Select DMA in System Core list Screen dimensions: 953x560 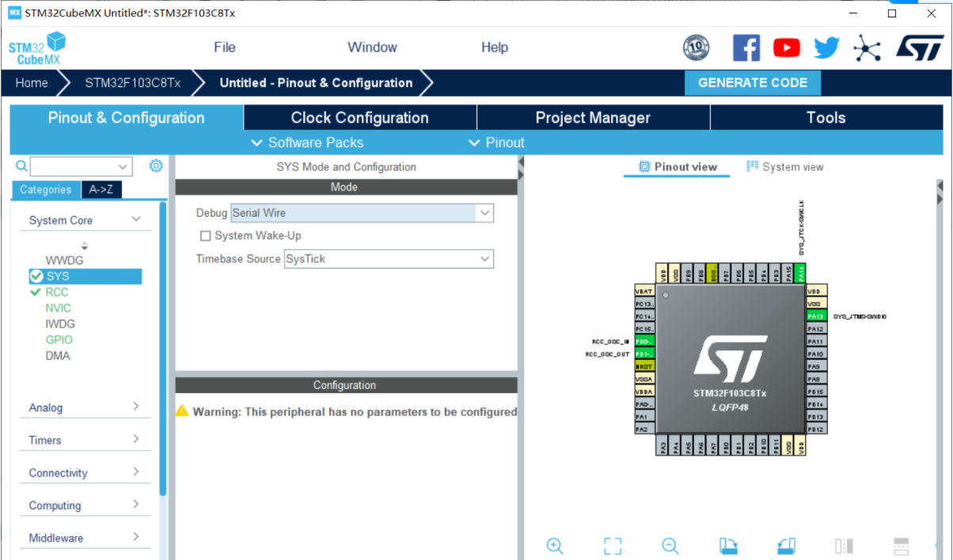[58, 355]
